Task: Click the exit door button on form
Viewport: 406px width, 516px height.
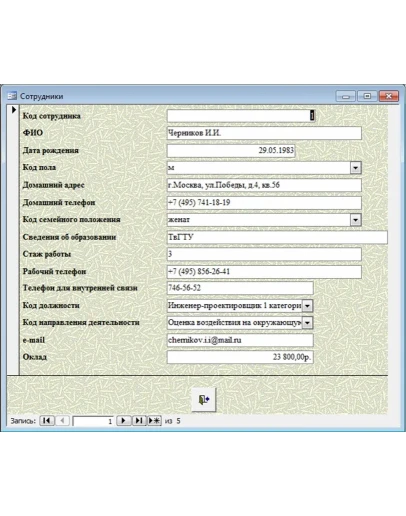Action: coord(204,399)
